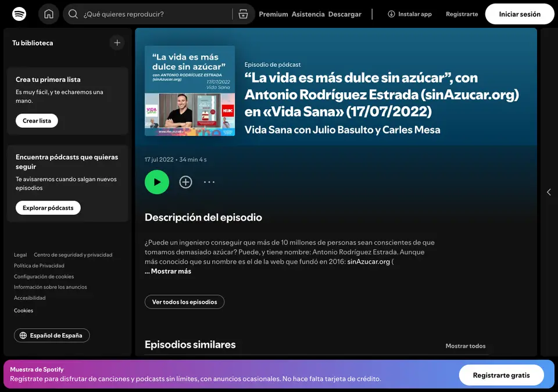The width and height of the screenshot is (558, 392).
Task: Expand description with Mostrar más
Action: click(x=168, y=271)
